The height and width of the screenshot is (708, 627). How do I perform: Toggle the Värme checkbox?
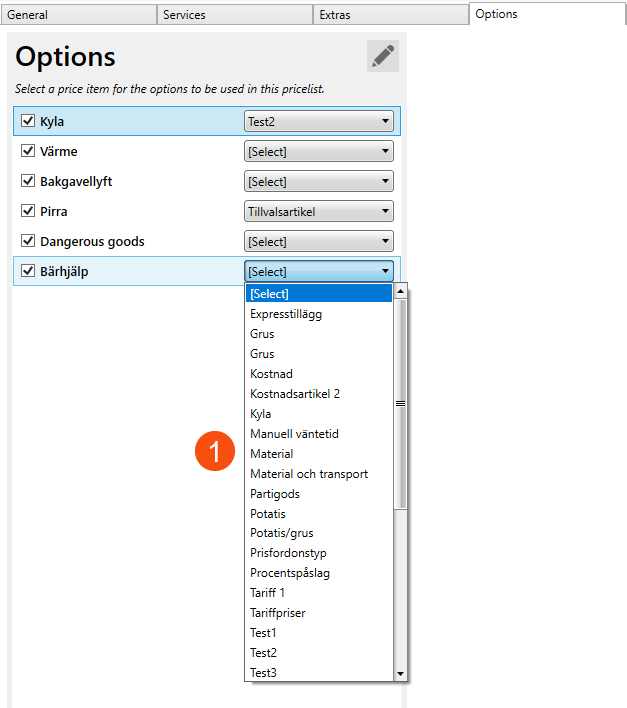28,152
